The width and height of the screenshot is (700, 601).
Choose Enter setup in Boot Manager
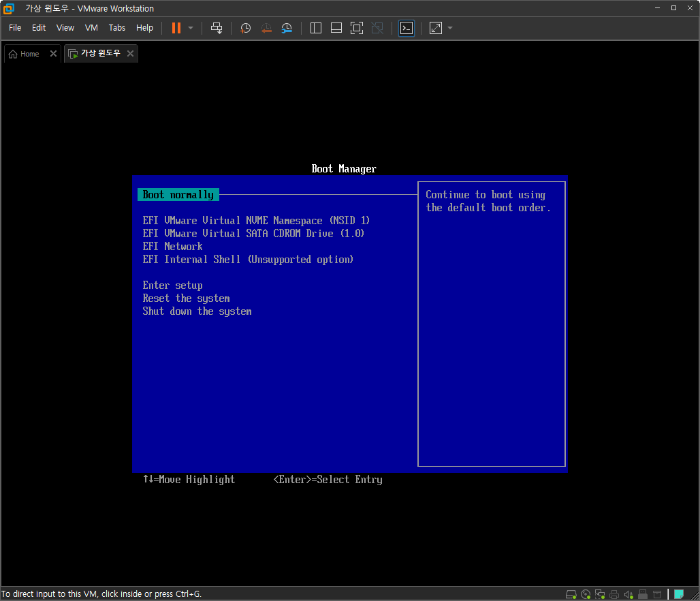[x=173, y=285]
